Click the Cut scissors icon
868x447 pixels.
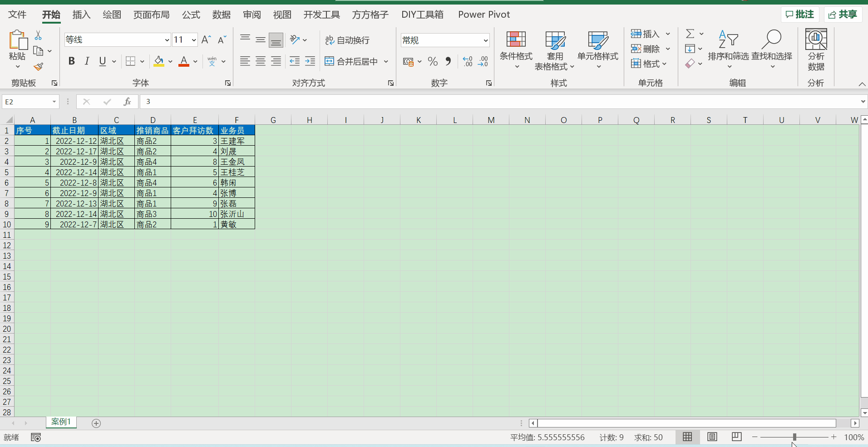point(38,35)
